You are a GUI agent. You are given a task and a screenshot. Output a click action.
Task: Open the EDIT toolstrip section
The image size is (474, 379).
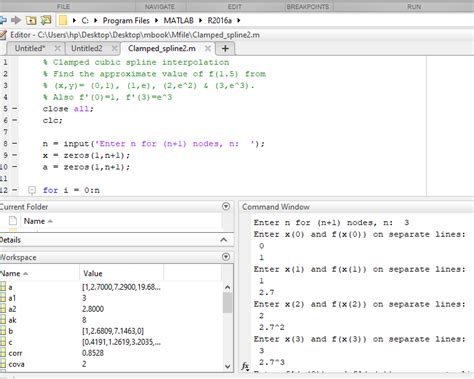pos(235,7)
